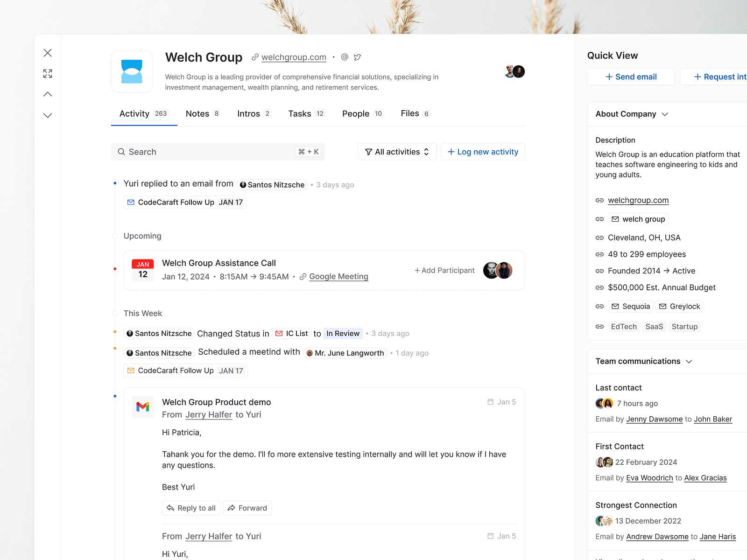Close the Welch Group panel
The width and height of the screenshot is (747, 560).
pyautogui.click(x=48, y=53)
